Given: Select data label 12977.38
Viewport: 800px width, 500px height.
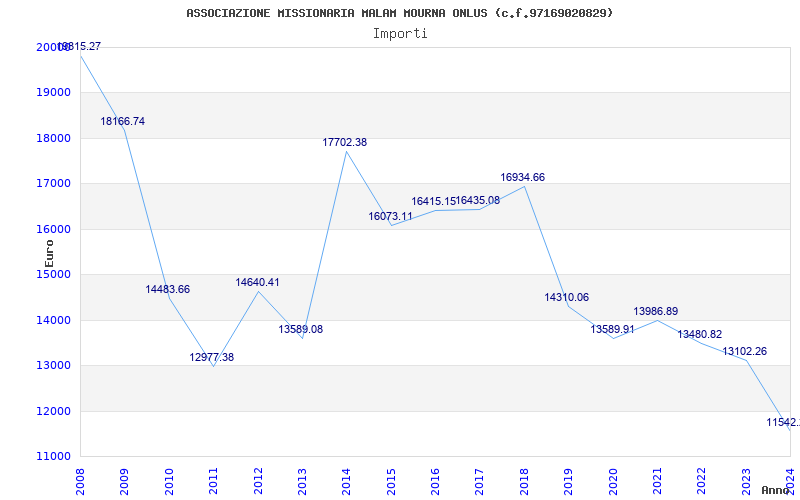Looking at the screenshot, I should tap(212, 357).
